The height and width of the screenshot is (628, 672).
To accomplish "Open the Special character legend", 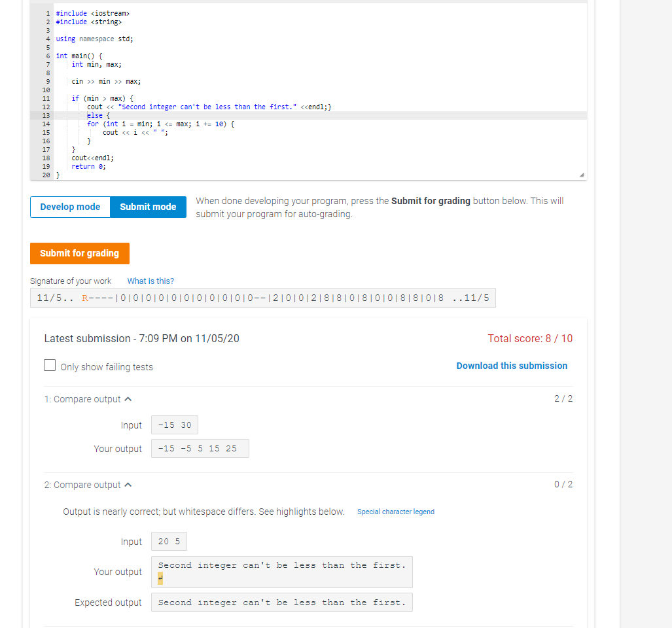I will [395, 512].
